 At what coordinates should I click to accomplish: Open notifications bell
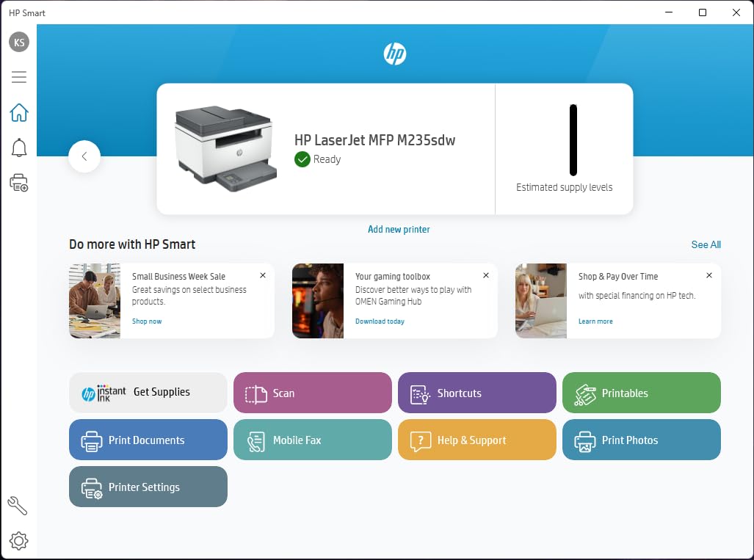tap(19, 148)
